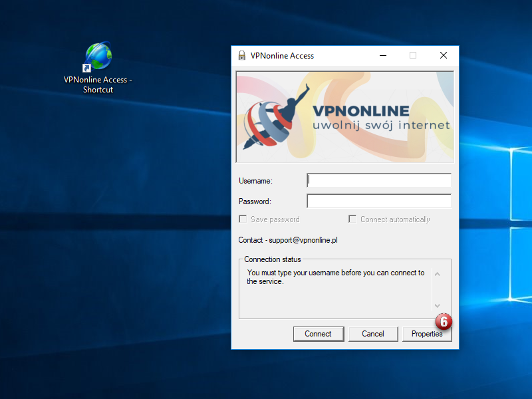532x399 pixels.
Task: Click the VPNONLINE banner image
Action: pos(345,117)
